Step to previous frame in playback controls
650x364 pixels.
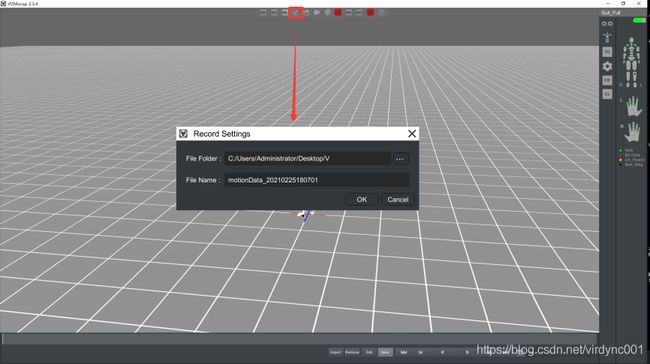420,352
